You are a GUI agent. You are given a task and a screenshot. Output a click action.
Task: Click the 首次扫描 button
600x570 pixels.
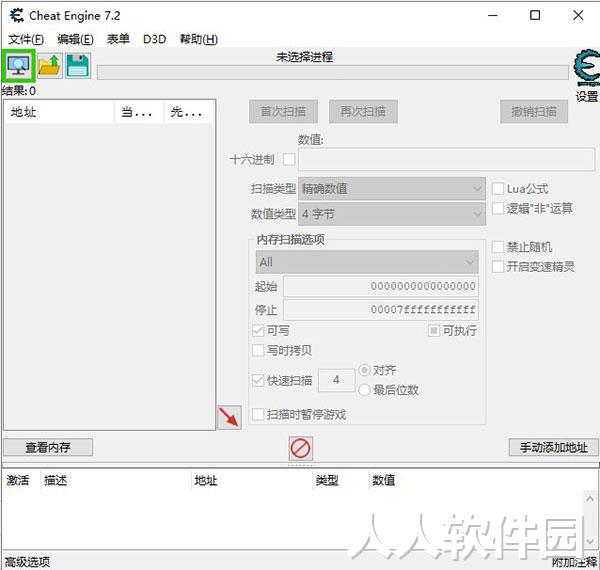click(x=283, y=112)
